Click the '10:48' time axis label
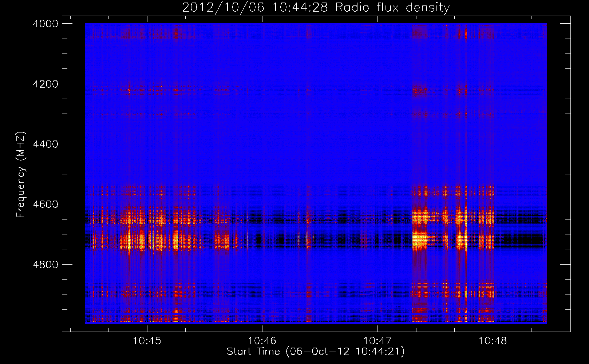The height and width of the screenshot is (364, 589). 493,341
